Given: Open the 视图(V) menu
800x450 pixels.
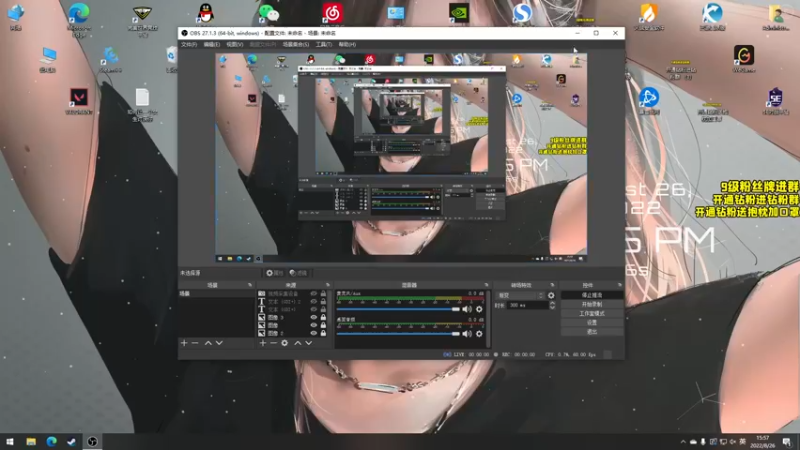Looking at the screenshot, I should pyautogui.click(x=235, y=44).
